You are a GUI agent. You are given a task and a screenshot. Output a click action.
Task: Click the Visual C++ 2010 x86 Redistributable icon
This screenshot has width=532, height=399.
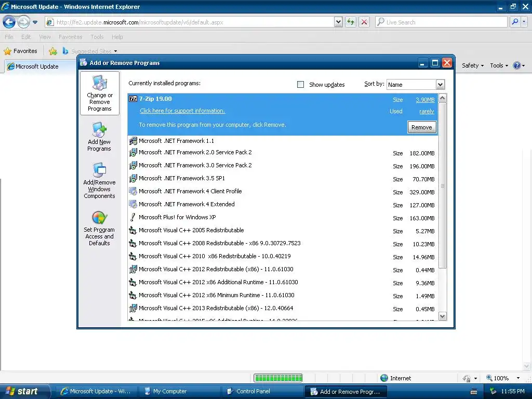point(133,256)
